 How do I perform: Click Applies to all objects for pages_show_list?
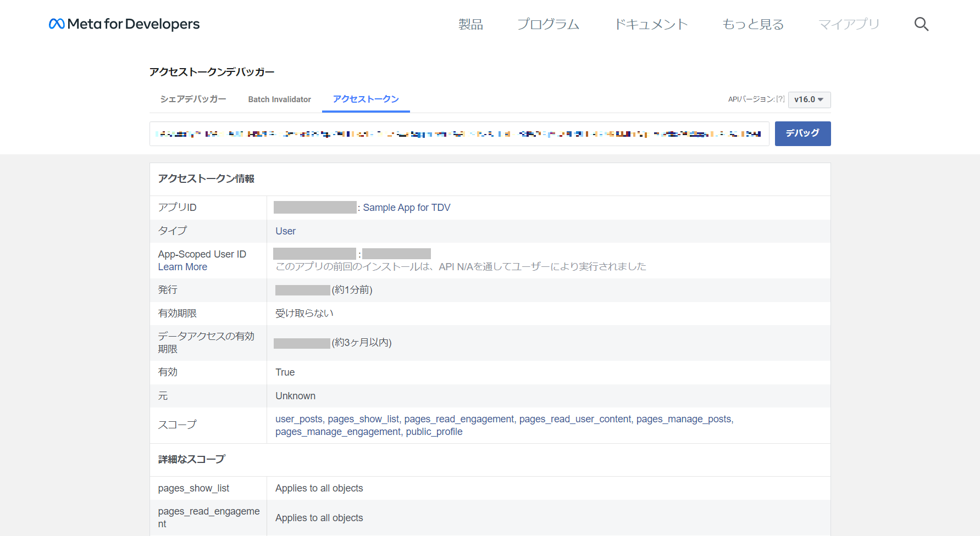coord(319,488)
